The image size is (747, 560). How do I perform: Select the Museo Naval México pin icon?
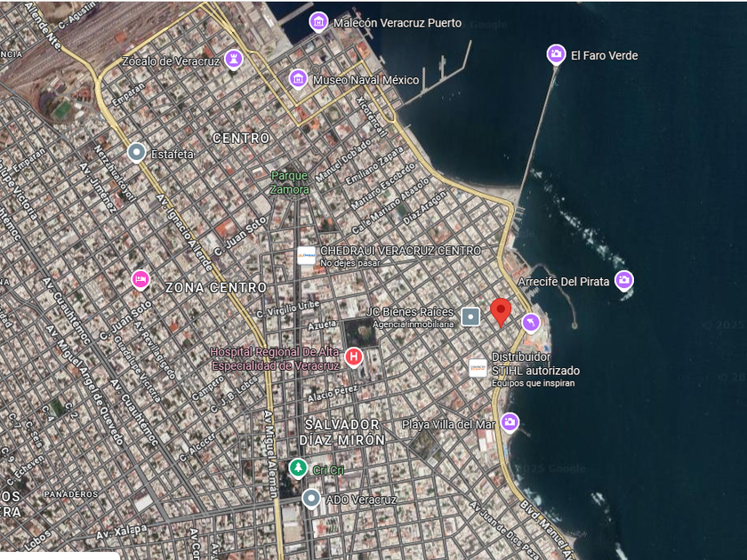click(x=298, y=78)
